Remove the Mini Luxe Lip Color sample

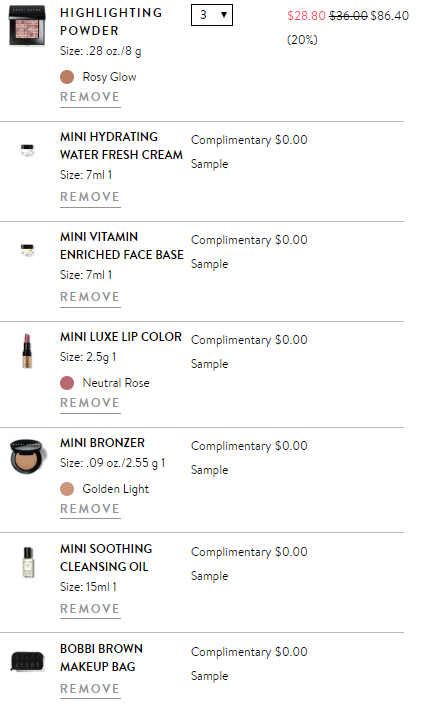90,403
